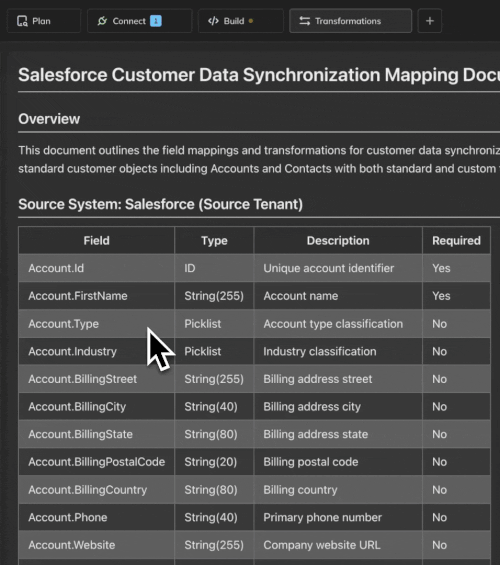Image resolution: width=500 pixels, height=565 pixels.
Task: Click the Build code brackets icon
Action: tap(213, 21)
